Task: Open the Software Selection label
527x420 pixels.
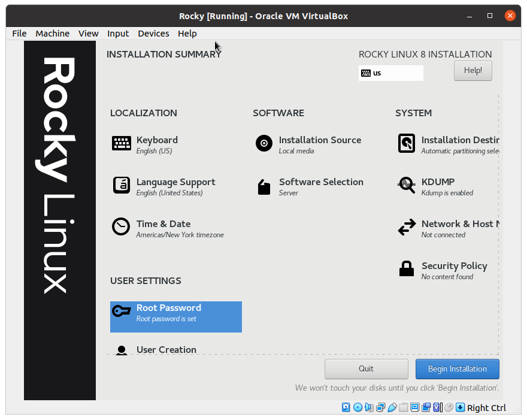Action: [x=321, y=182]
